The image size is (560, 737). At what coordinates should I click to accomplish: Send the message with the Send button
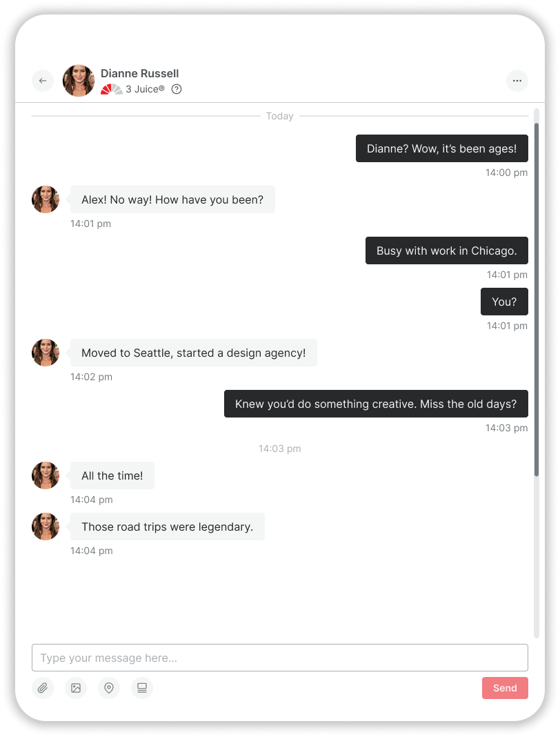pos(505,688)
